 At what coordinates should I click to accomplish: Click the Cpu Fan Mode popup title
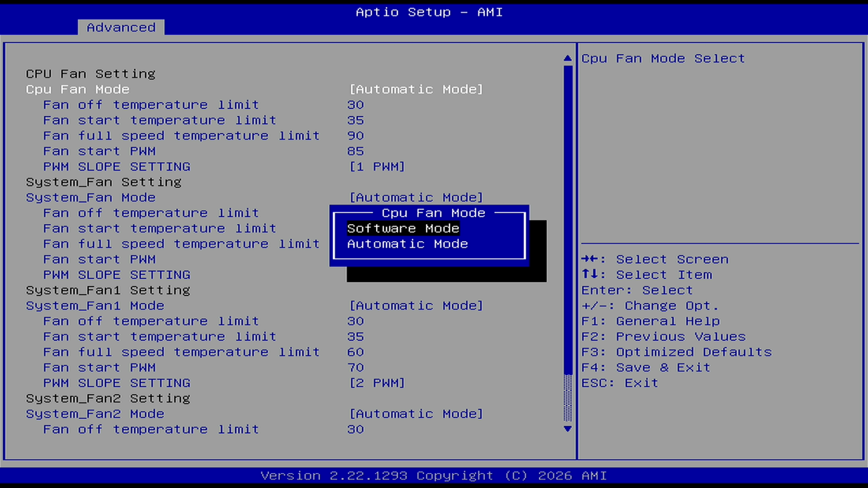point(433,213)
